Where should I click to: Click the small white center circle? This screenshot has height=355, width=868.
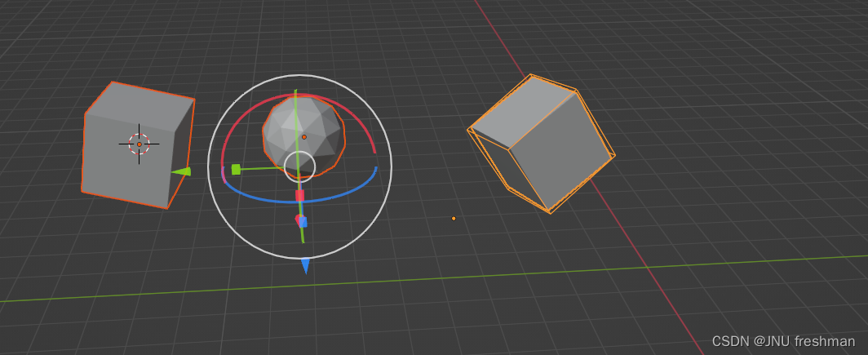pos(299,166)
